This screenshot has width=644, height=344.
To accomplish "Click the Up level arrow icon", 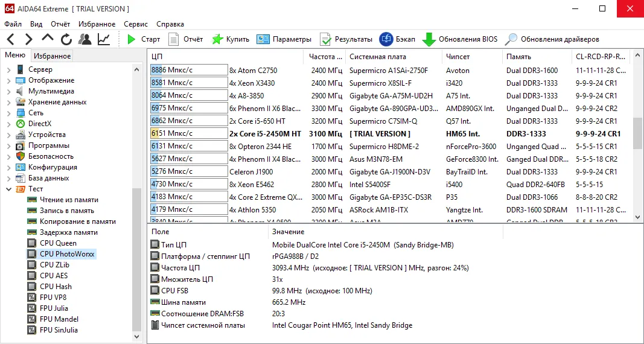I will click(x=48, y=38).
